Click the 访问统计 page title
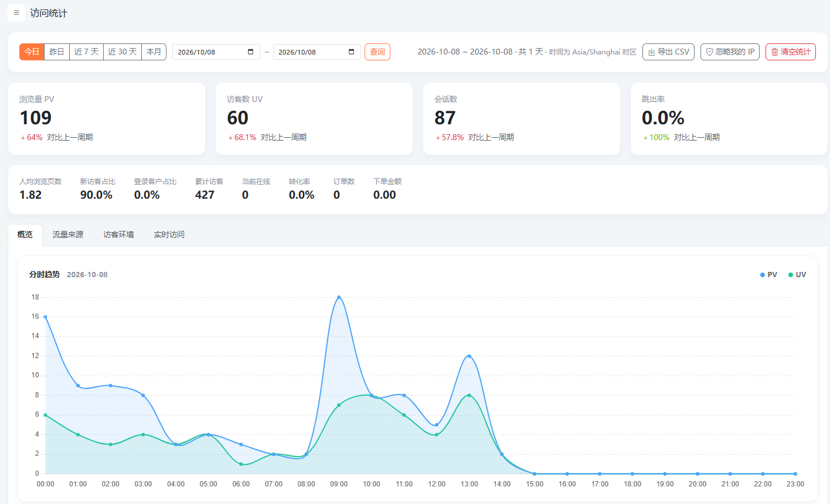This screenshot has height=504, width=830. [49, 13]
